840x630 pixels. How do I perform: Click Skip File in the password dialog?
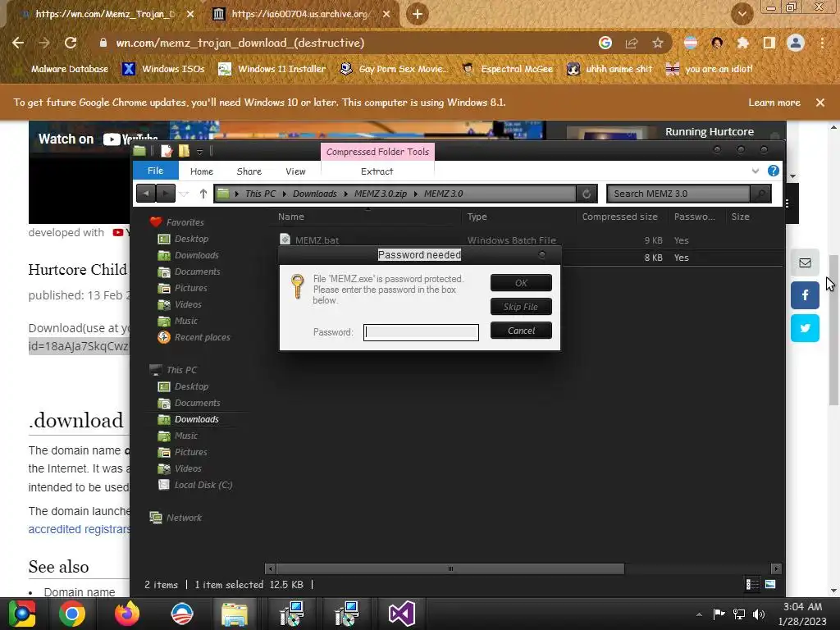tap(521, 307)
